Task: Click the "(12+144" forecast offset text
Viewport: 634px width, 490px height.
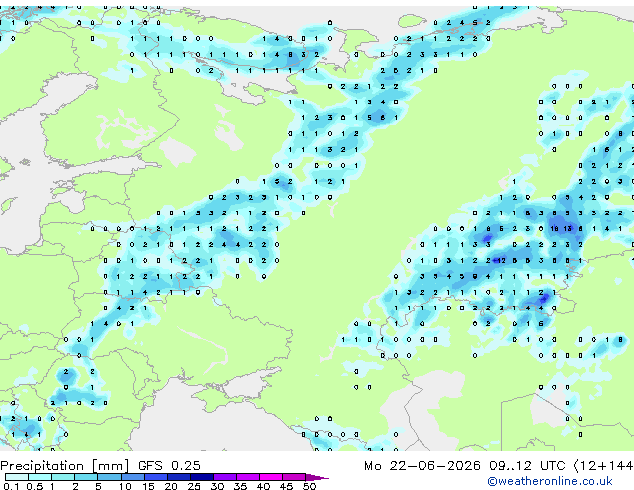Action: [604, 466]
